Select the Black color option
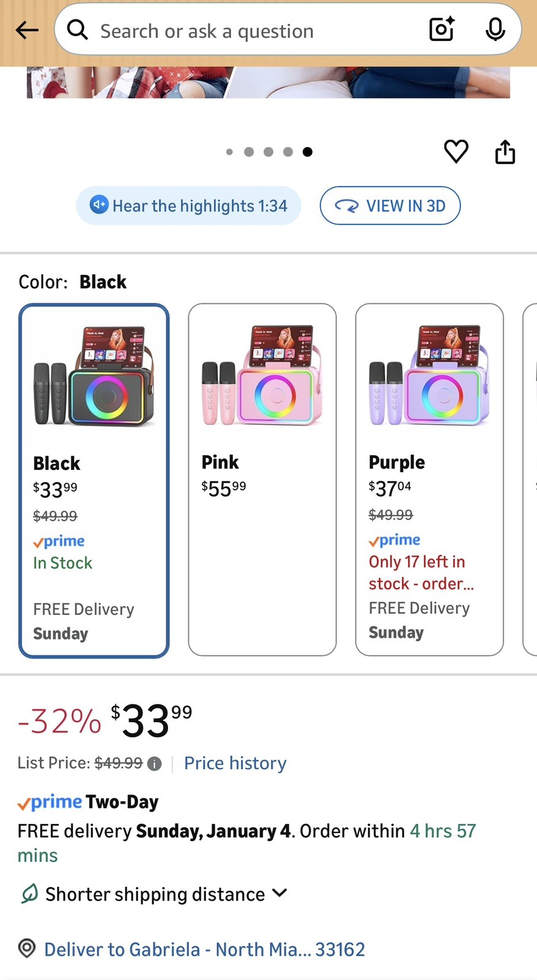This screenshot has width=537, height=980. [x=94, y=480]
